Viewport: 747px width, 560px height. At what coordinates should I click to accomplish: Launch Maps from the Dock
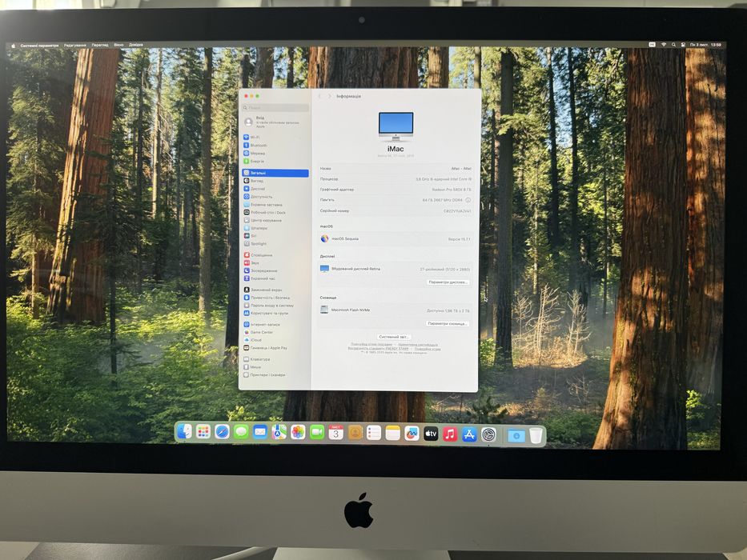(279, 432)
